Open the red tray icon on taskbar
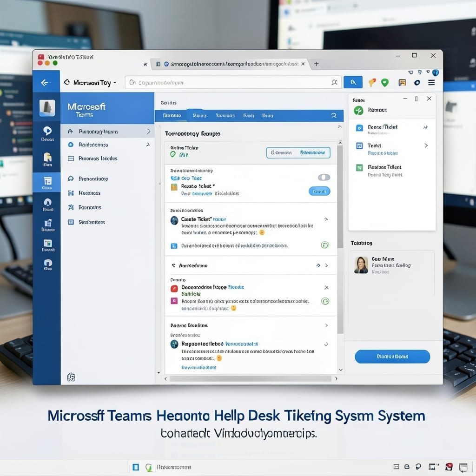The height and width of the screenshot is (476, 476). 449,467
